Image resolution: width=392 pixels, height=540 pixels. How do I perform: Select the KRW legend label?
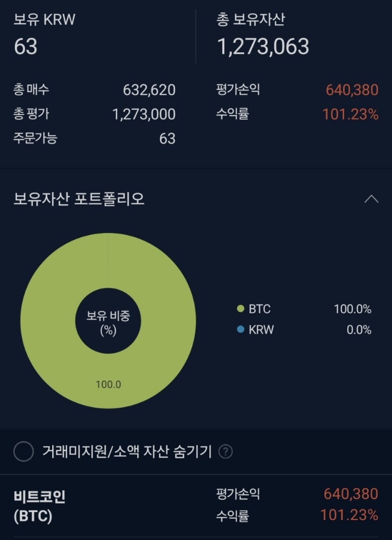pyautogui.click(x=261, y=330)
